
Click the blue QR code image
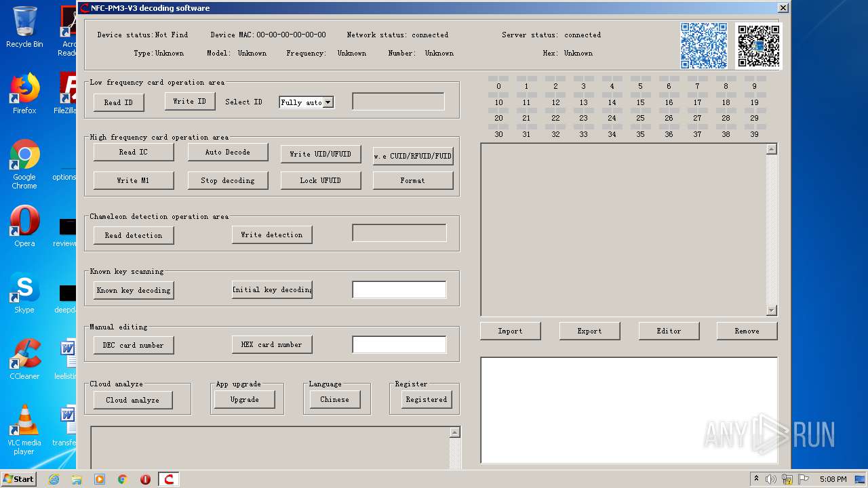pyautogui.click(x=704, y=45)
